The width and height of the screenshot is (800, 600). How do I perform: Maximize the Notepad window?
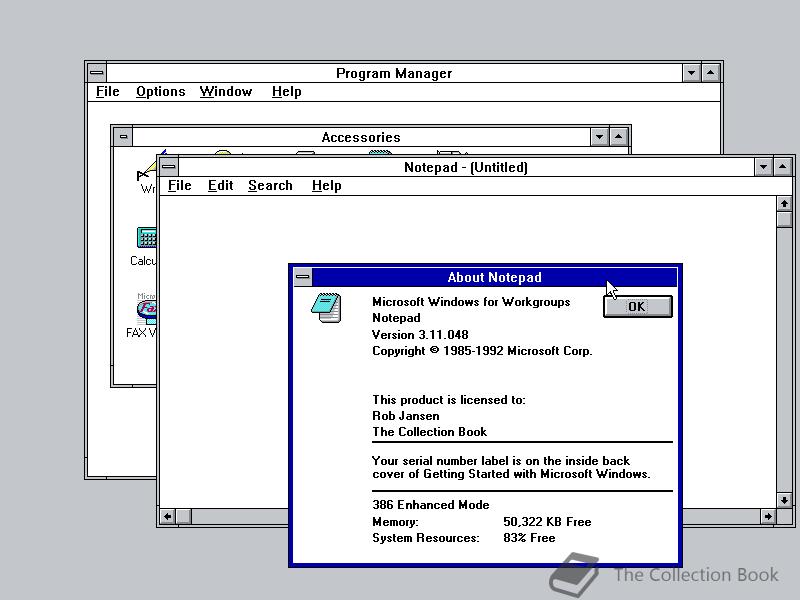coord(783,167)
